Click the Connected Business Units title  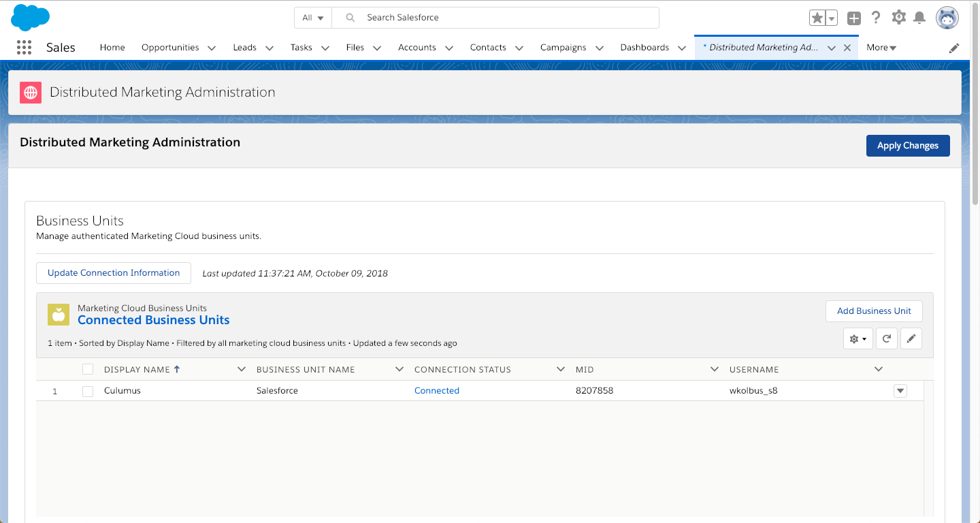pos(154,320)
